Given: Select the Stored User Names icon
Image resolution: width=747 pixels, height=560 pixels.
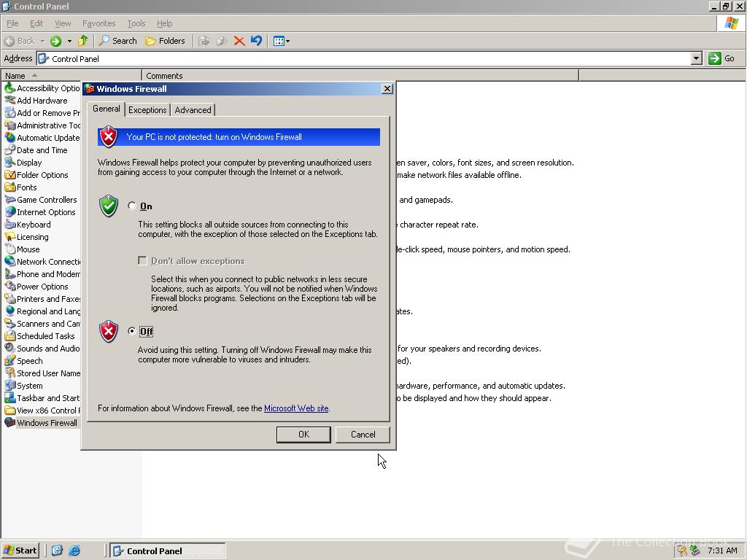Looking at the screenshot, I should [x=9, y=373].
